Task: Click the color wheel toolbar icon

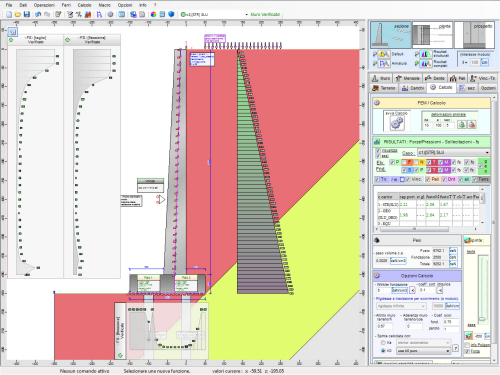Action: (x=153, y=14)
